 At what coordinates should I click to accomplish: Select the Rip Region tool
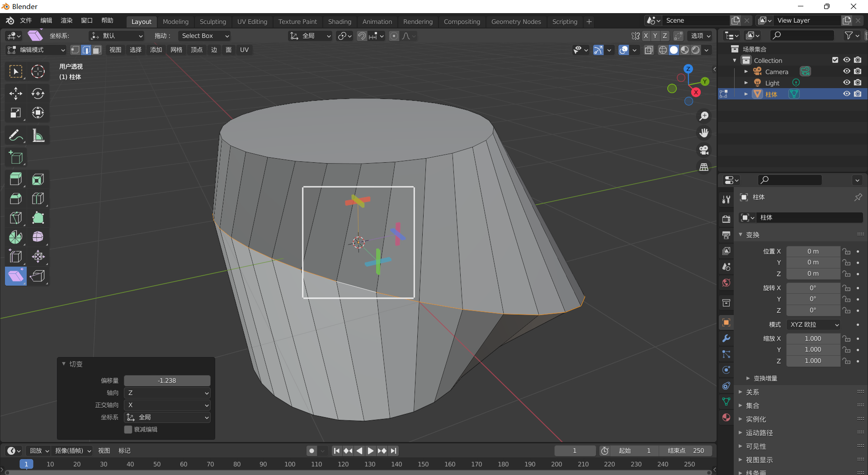point(38,276)
